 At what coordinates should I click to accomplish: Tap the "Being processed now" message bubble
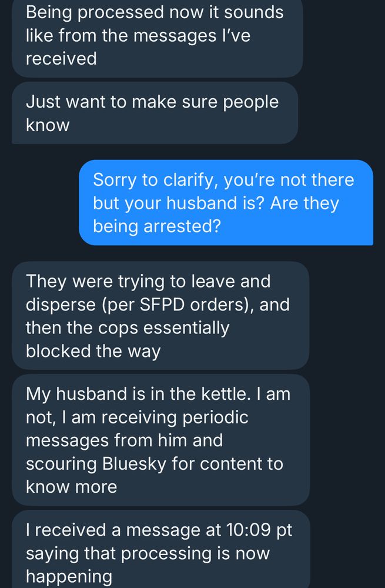(156, 35)
